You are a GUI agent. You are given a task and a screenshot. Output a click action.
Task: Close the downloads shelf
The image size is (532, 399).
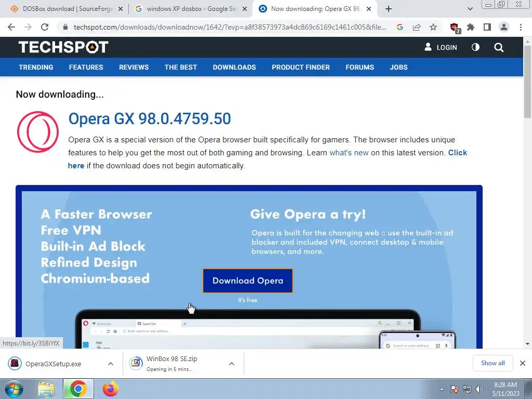coord(523,363)
